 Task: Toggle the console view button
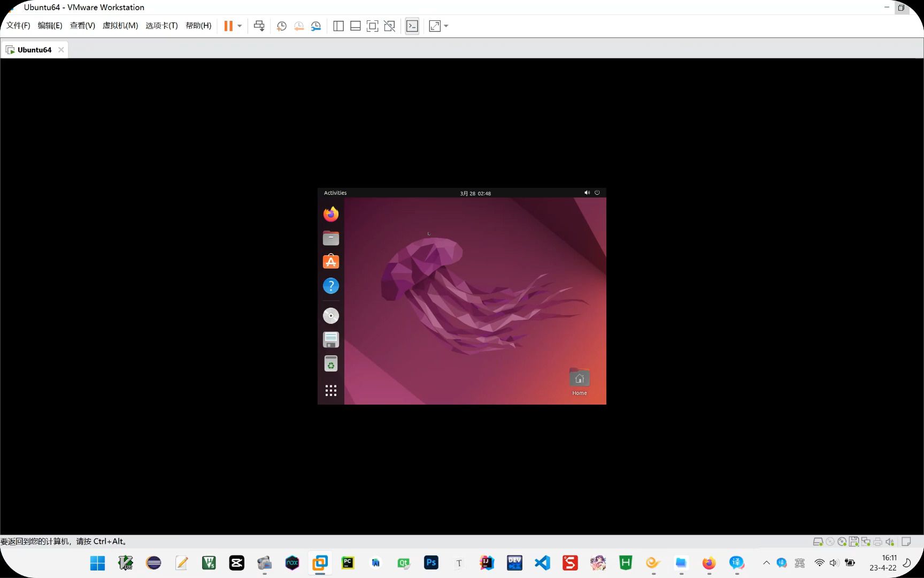pyautogui.click(x=412, y=26)
